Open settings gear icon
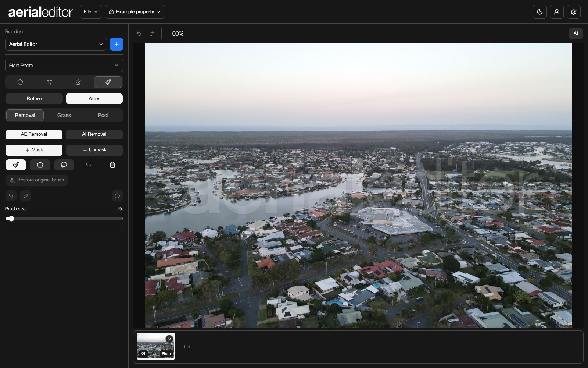The width and height of the screenshot is (588, 368). [574, 12]
